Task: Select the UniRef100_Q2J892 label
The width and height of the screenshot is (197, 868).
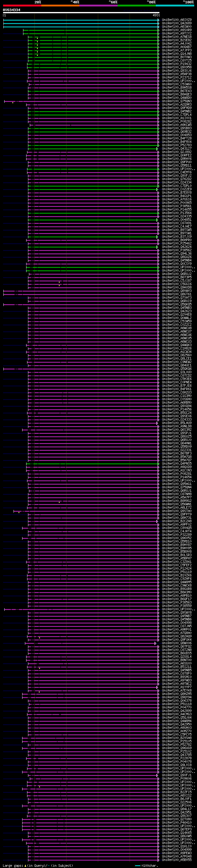Action: coord(177,152)
